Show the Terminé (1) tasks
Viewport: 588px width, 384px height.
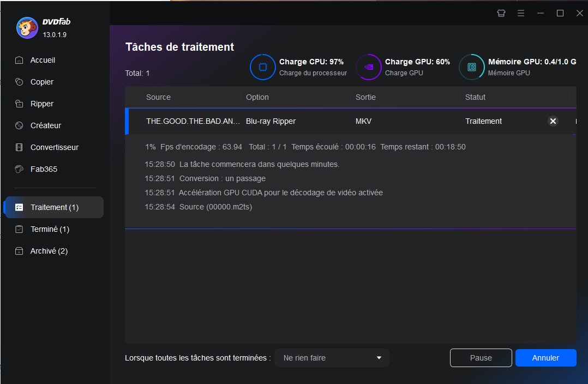tap(50, 229)
